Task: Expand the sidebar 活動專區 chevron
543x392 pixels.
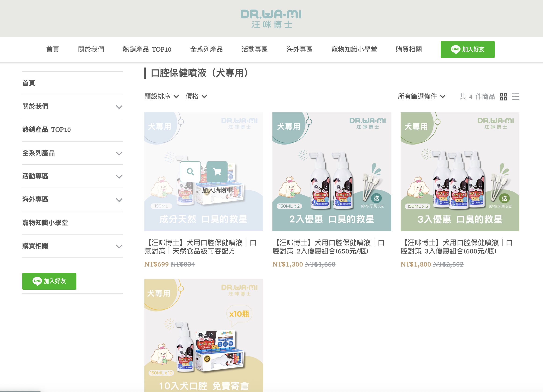Action: click(119, 177)
